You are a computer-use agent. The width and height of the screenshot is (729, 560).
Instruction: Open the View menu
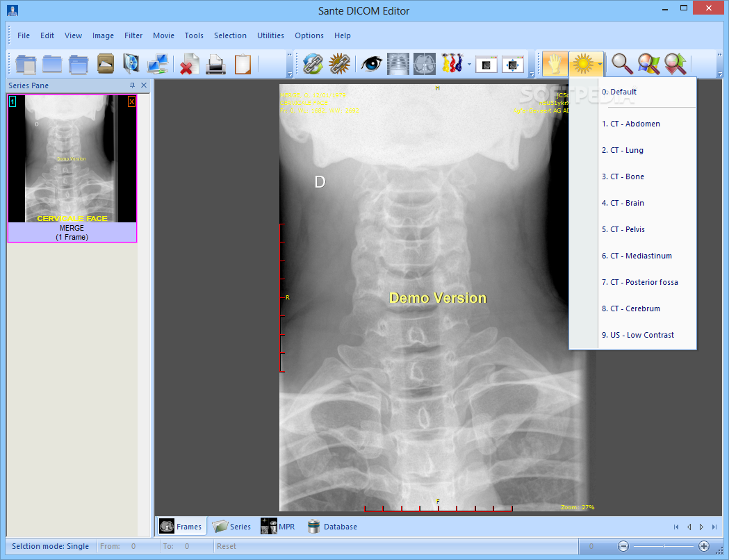(x=73, y=35)
